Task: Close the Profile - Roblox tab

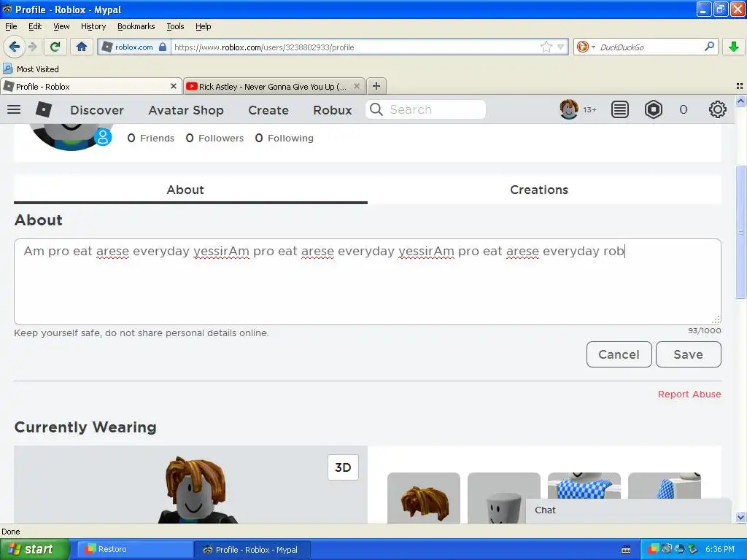Action: click(x=174, y=86)
